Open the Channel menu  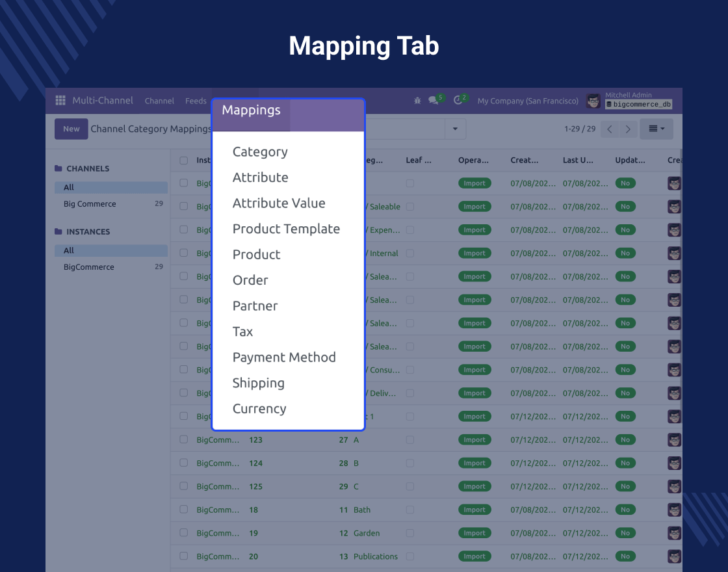click(x=159, y=101)
